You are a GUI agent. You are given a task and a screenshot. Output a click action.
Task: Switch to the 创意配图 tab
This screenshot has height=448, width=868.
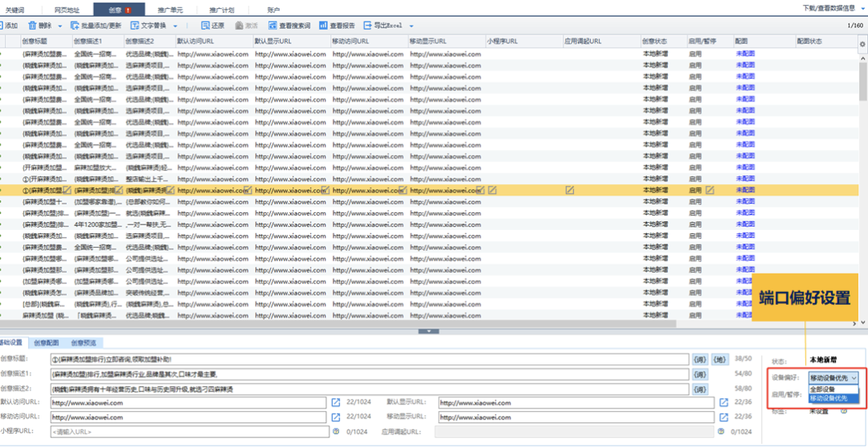47,343
